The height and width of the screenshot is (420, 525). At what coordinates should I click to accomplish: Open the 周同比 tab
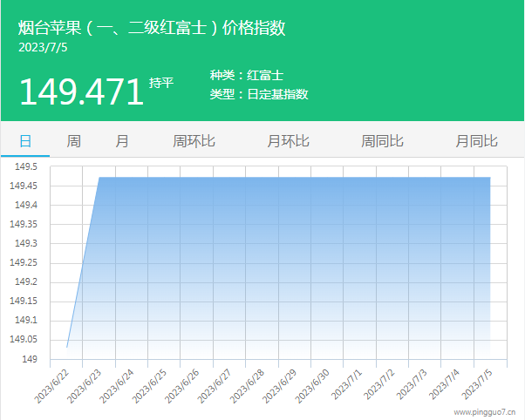pyautogui.click(x=382, y=141)
